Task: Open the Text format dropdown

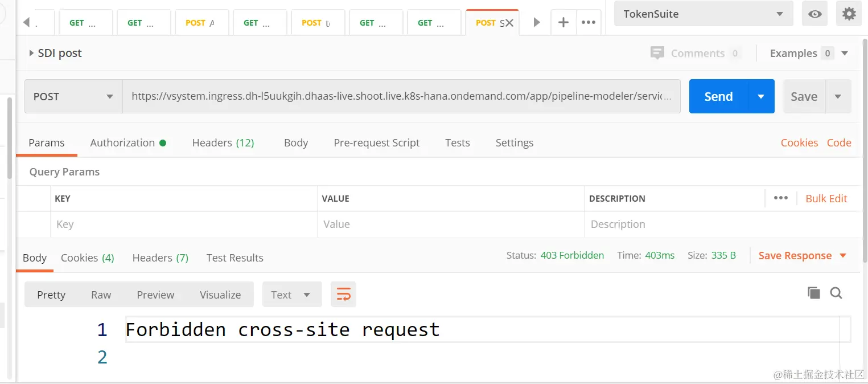Action: (292, 295)
